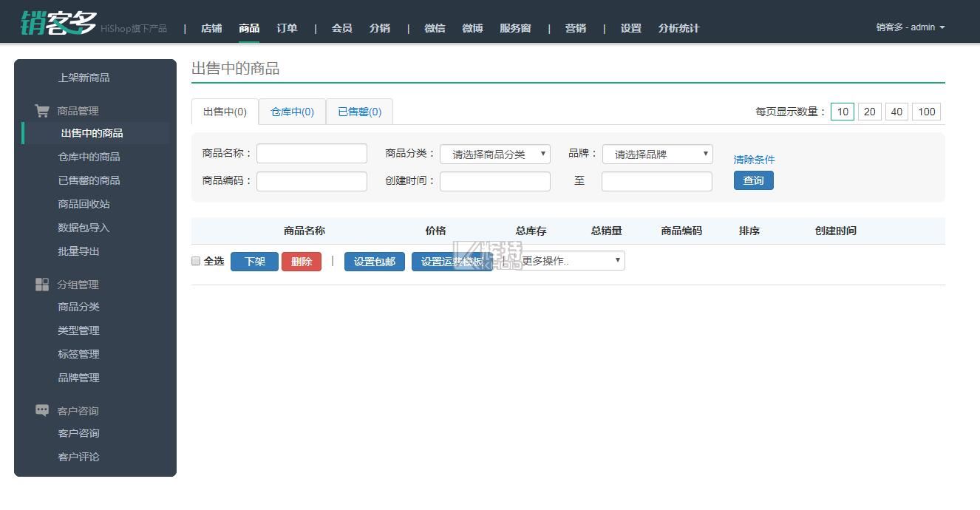Click the 总销量 column header
Screen dimensions: 980x510
pyautogui.click(x=606, y=231)
